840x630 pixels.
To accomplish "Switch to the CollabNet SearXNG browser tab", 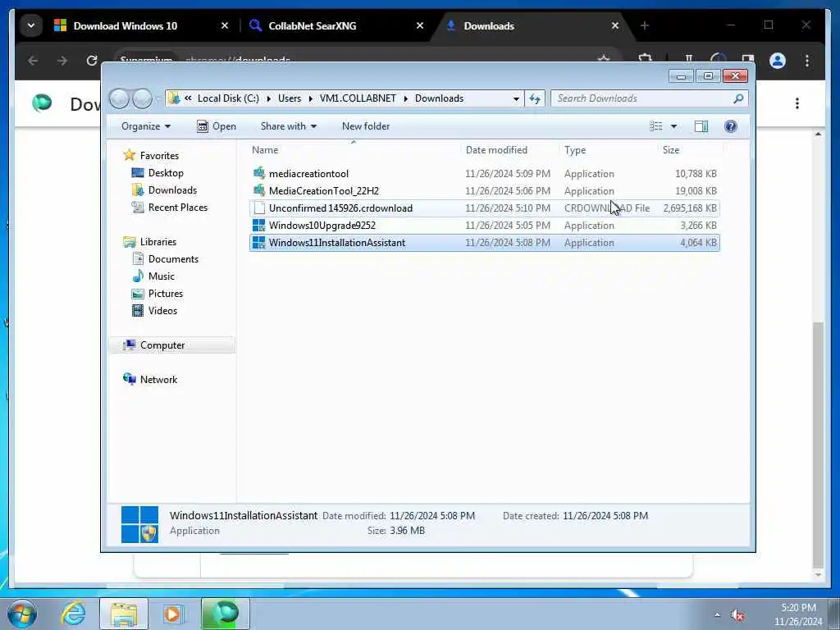I will click(x=313, y=25).
